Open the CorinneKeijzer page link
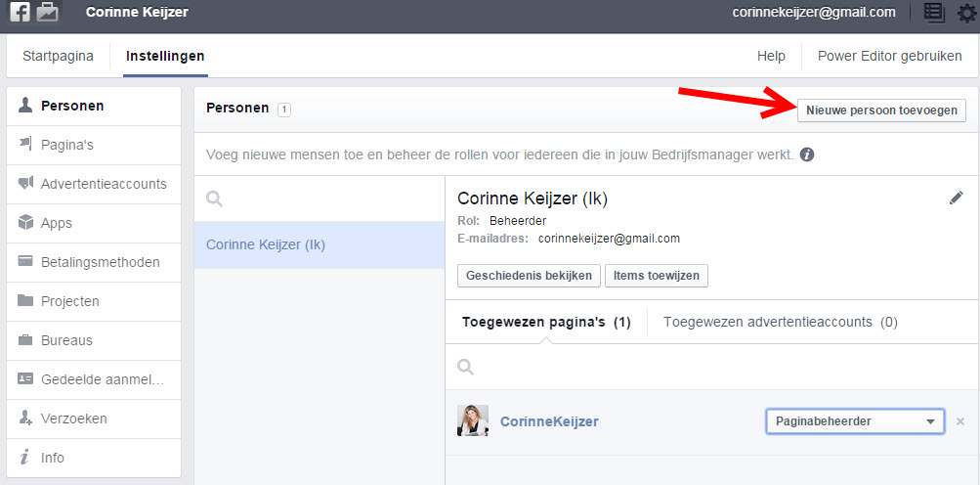Viewport: 980px width, 485px height. click(549, 421)
